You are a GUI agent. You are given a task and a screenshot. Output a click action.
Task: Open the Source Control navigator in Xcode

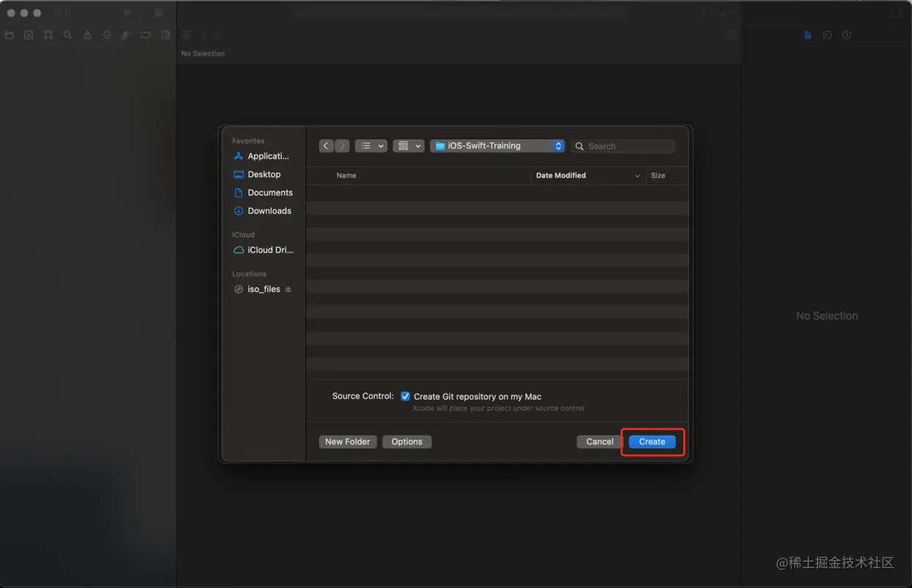29,35
